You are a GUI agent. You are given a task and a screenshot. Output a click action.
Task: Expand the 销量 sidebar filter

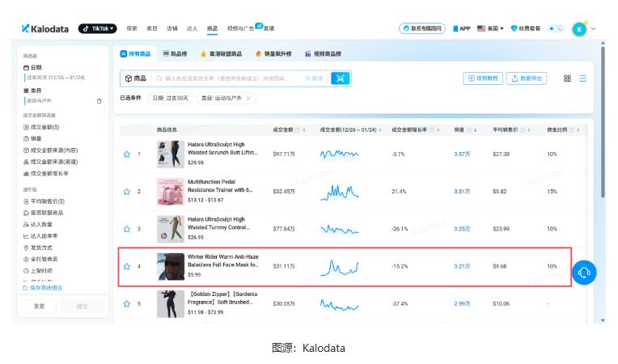[x=32, y=138]
